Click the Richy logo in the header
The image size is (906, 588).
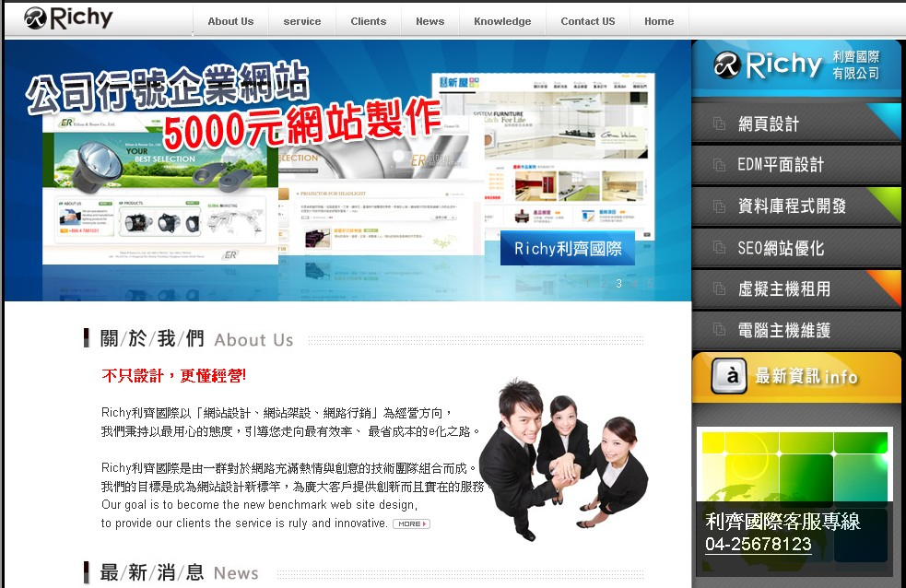pos(68,18)
